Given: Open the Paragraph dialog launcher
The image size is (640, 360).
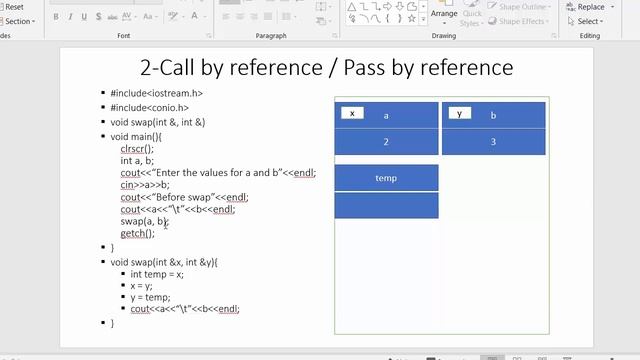Looking at the screenshot, I should [x=335, y=36].
